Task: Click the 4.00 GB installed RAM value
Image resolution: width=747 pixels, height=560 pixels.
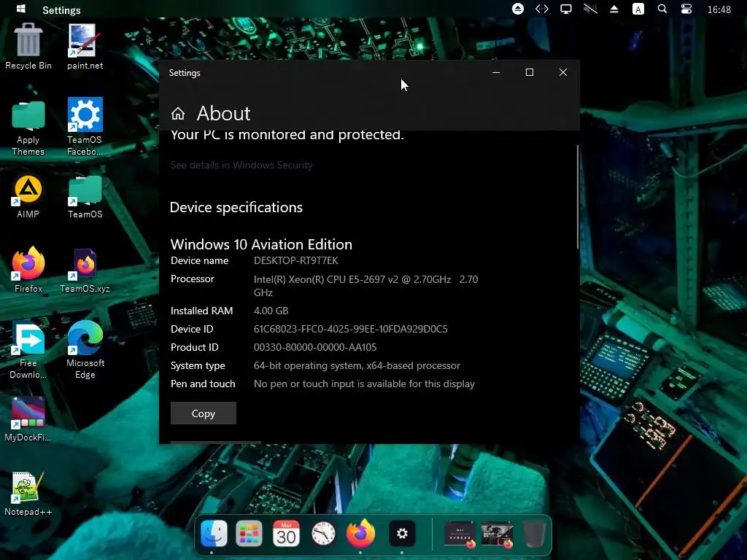Action: coord(271,311)
